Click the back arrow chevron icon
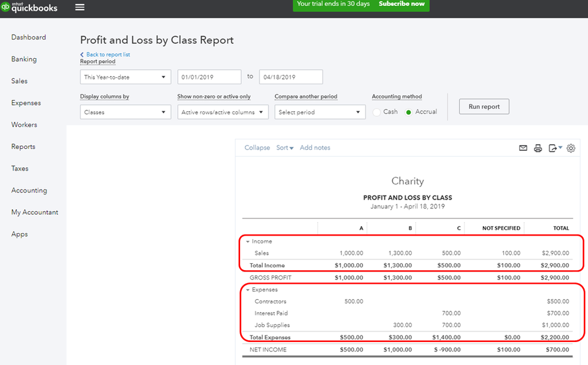This screenshot has width=588, height=365. point(82,55)
